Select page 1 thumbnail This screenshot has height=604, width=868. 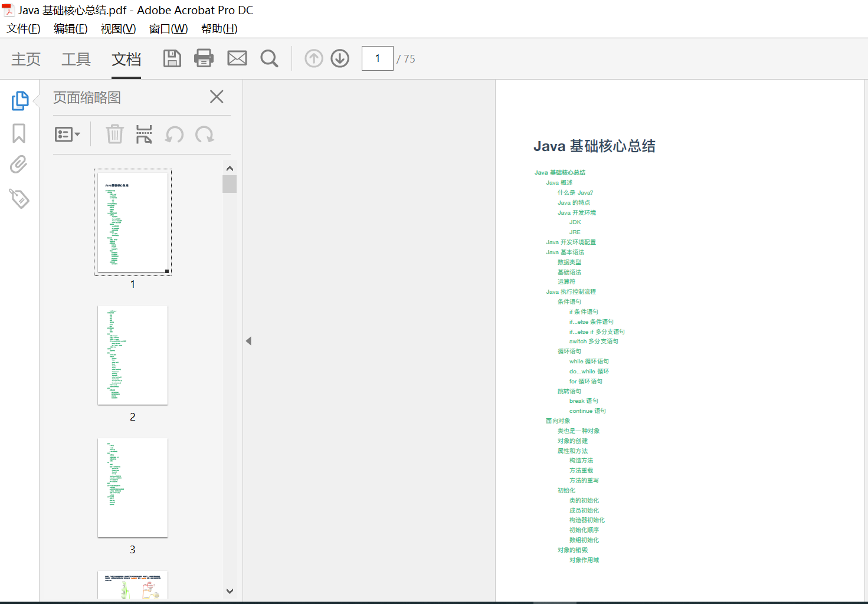click(133, 222)
